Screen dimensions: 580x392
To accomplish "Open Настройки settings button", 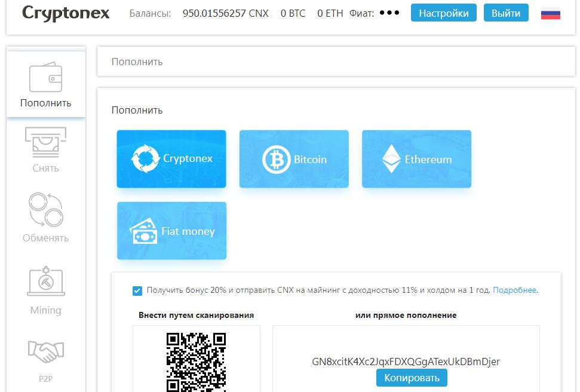I will [443, 13].
